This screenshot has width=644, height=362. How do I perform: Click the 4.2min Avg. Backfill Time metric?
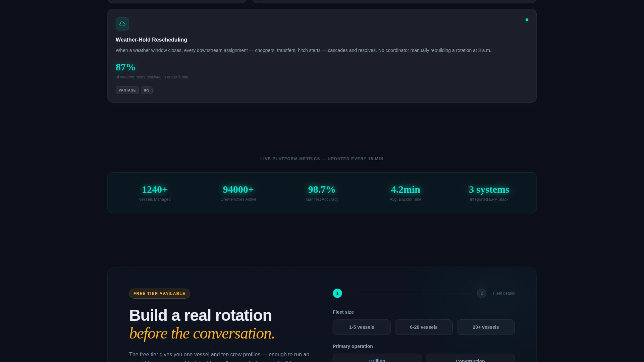(405, 193)
